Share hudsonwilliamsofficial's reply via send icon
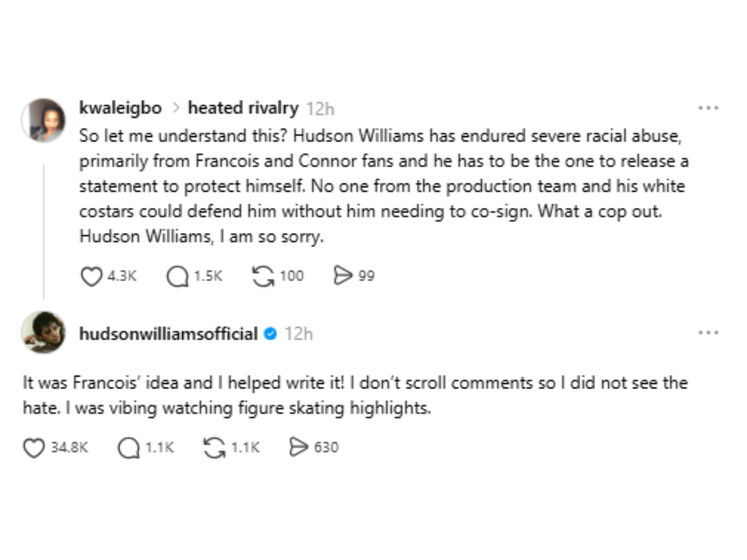The width and height of the screenshot is (747, 560). 299,447
